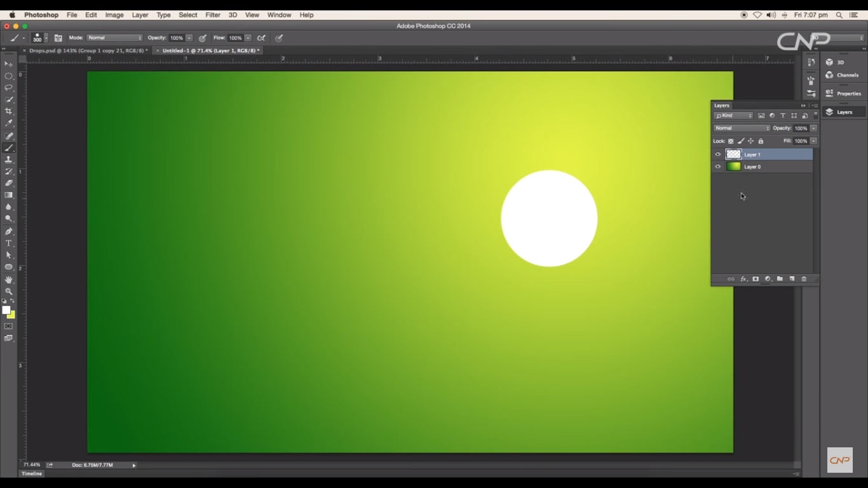Viewport: 868px width, 488px height.
Task: Open the layer blend mode dropdown
Action: pyautogui.click(x=742, y=128)
